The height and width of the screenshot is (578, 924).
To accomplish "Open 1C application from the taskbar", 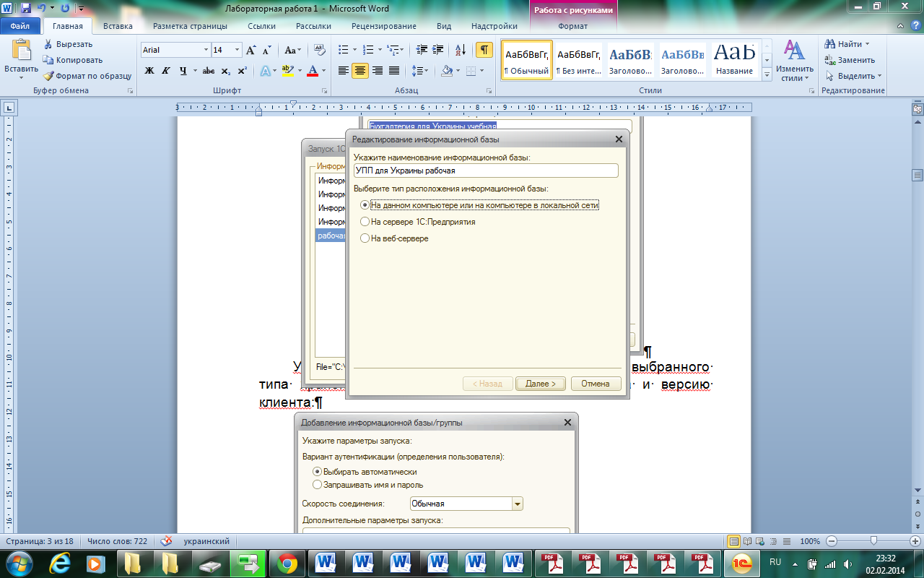I will (x=741, y=564).
